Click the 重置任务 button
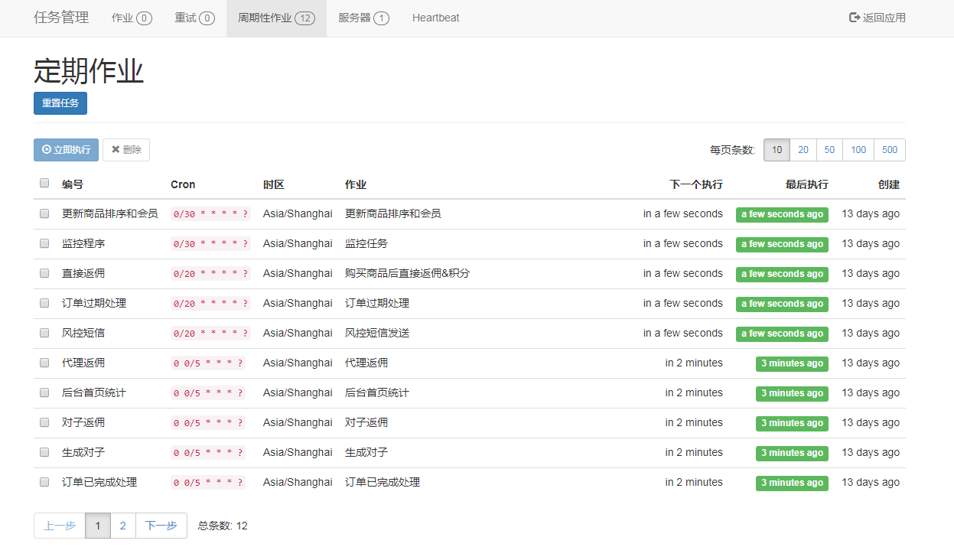This screenshot has width=954, height=560. click(x=60, y=103)
